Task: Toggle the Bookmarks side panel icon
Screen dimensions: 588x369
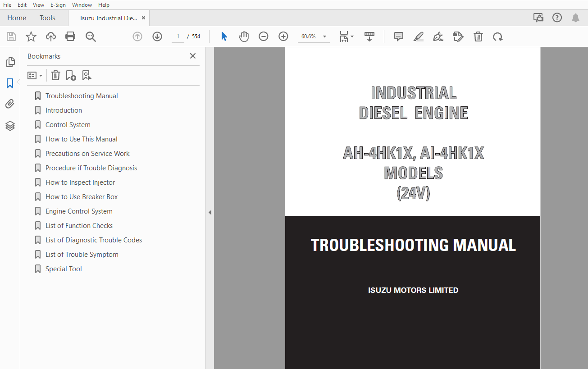Action: (10, 83)
